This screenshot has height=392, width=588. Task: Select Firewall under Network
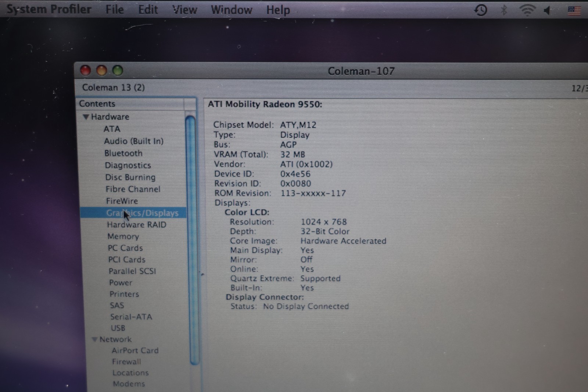(x=127, y=362)
